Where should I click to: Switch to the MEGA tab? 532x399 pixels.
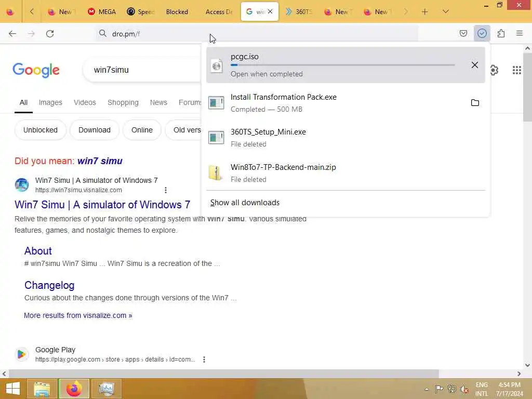[101, 12]
